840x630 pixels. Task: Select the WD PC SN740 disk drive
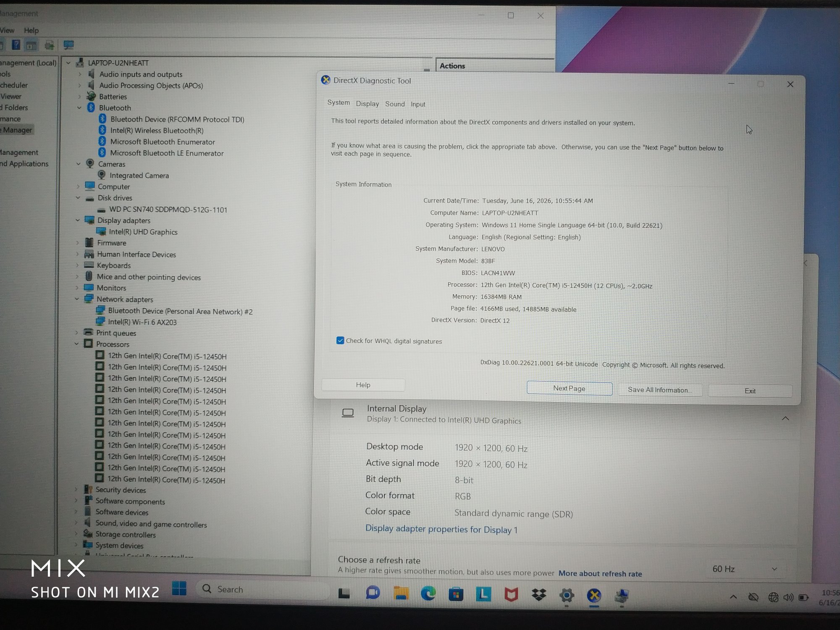pyautogui.click(x=168, y=210)
